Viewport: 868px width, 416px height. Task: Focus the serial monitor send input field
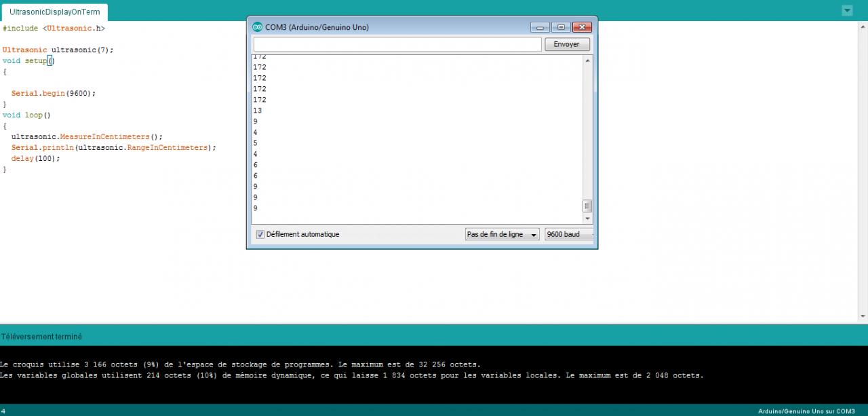coord(397,44)
